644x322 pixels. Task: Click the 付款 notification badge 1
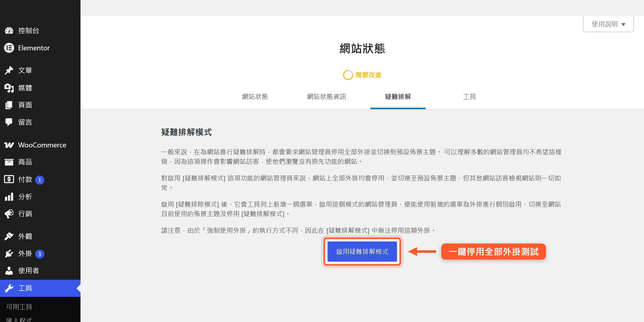pos(39,180)
